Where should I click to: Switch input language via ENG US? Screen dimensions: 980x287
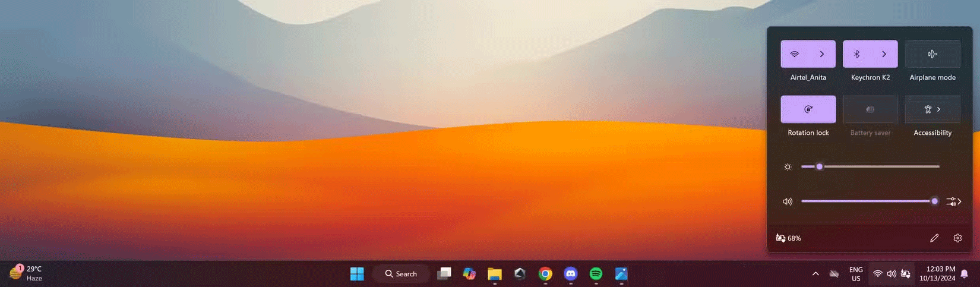point(856,274)
